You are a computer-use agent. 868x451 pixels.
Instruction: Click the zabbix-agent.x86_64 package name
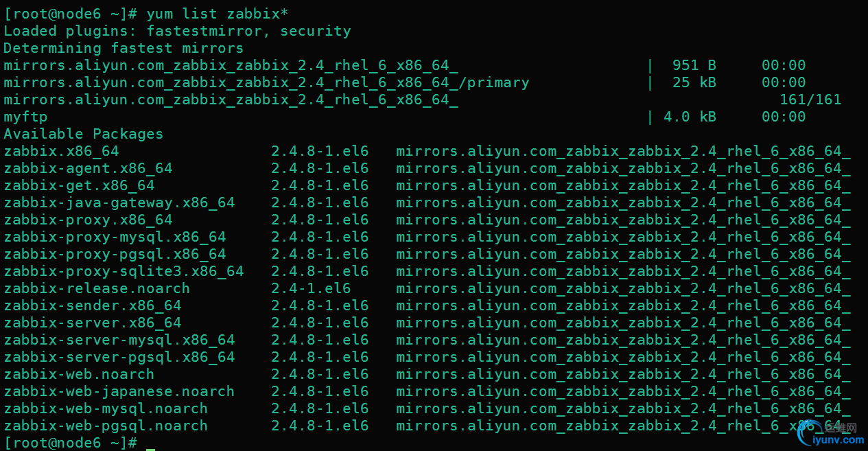pos(88,168)
